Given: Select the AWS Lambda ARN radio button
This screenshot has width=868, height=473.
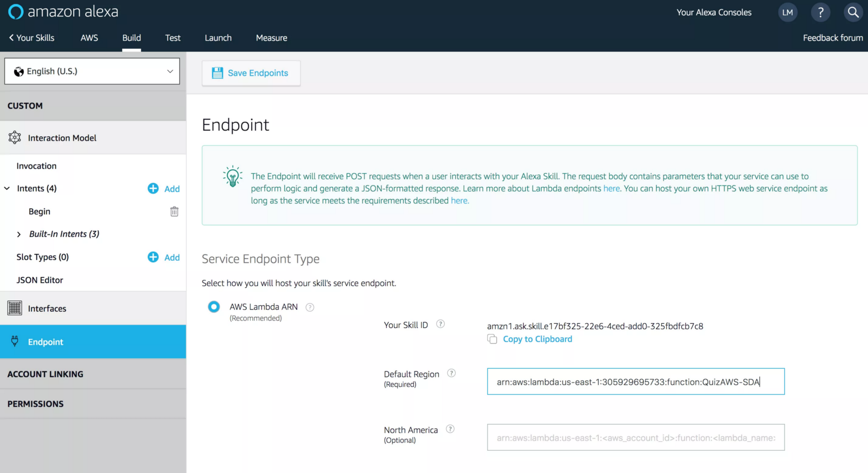Looking at the screenshot, I should [x=214, y=307].
